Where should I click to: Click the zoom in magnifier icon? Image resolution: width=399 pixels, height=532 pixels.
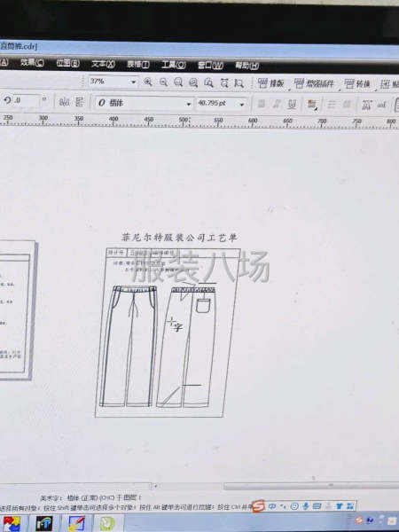(x=148, y=82)
